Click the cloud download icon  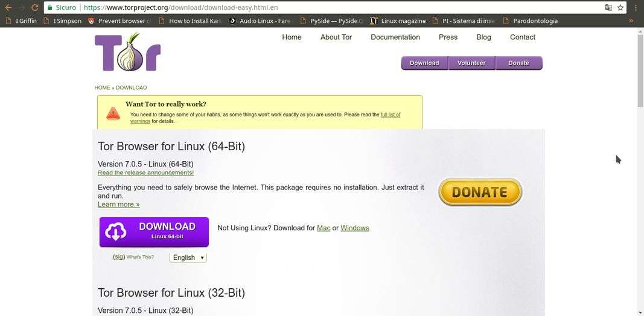click(x=116, y=232)
